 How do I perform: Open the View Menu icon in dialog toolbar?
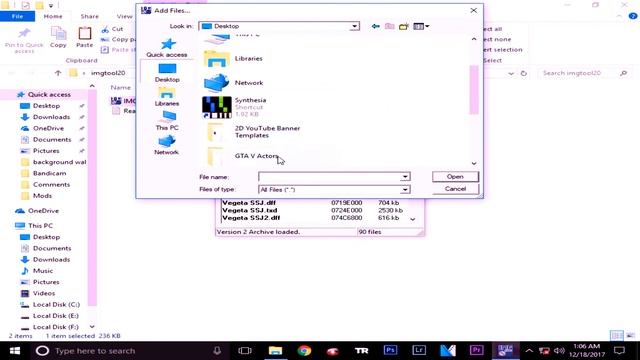point(421,26)
